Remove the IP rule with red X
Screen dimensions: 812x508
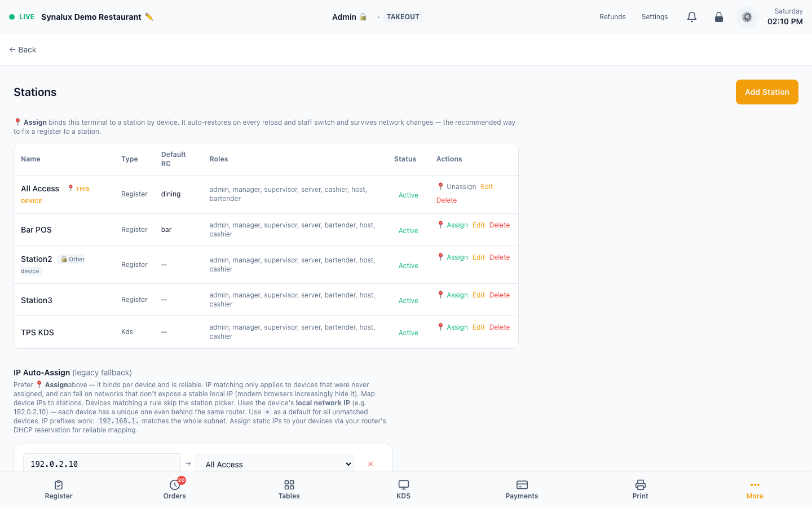point(370,464)
